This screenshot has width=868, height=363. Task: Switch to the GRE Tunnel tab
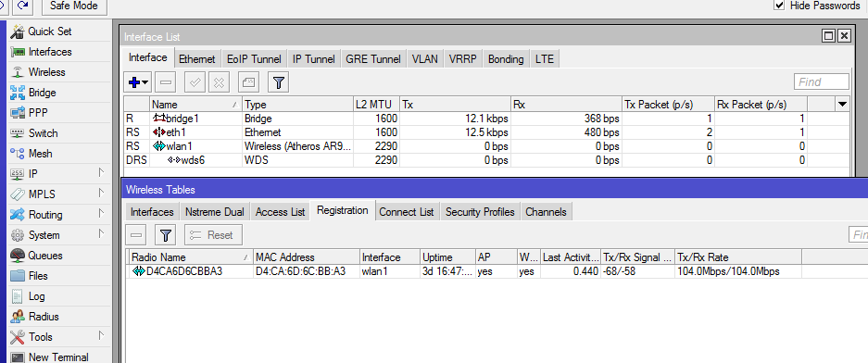coord(373,59)
